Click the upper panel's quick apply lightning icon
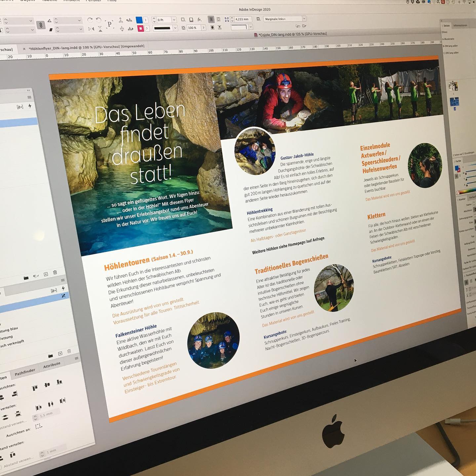476x476 pixels. (30, 106)
